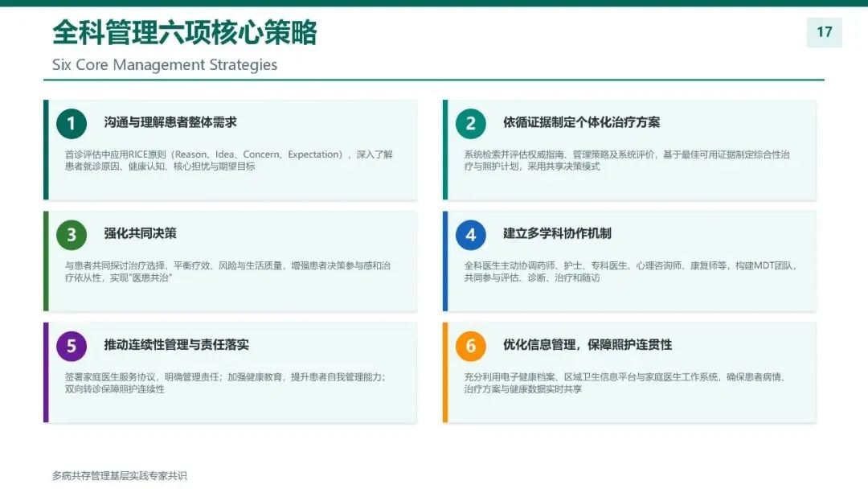Click description starting 系统检索并评估权威指南

point(627,160)
